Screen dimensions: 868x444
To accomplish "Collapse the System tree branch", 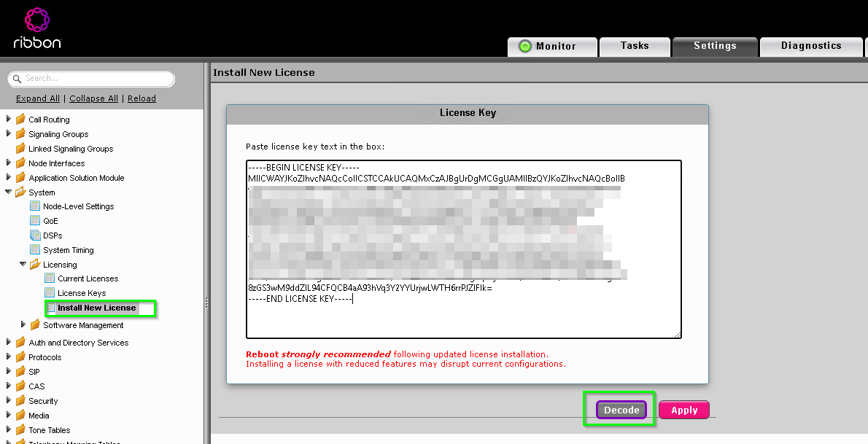I will tap(7, 192).
